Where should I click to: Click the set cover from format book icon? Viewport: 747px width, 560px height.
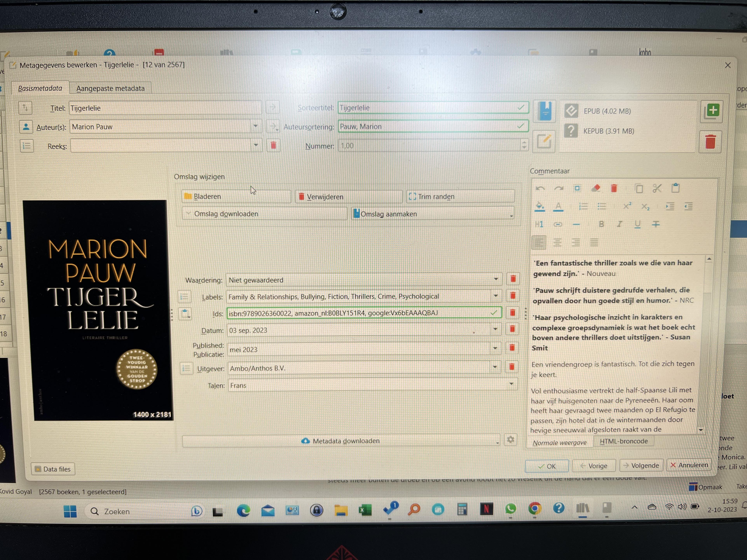click(x=544, y=111)
